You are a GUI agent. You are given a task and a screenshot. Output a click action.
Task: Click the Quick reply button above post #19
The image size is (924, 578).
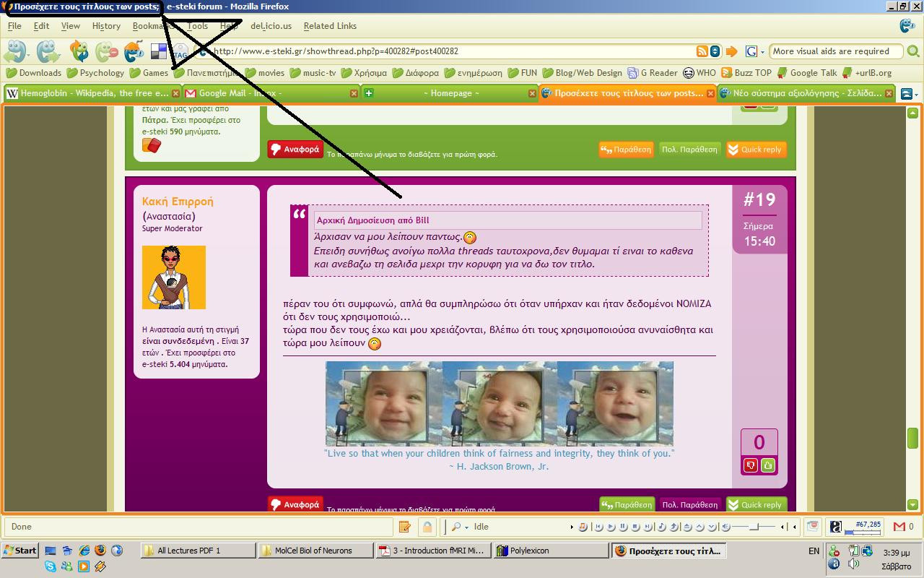pyautogui.click(x=756, y=150)
